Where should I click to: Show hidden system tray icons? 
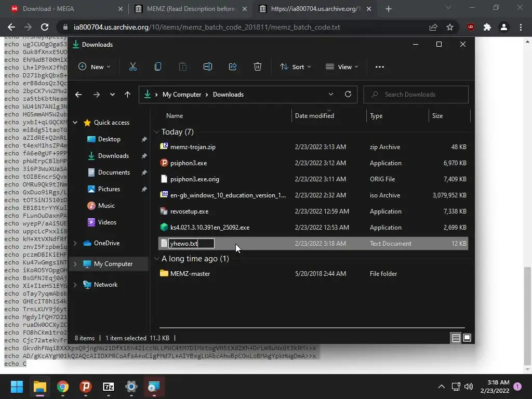(442, 387)
